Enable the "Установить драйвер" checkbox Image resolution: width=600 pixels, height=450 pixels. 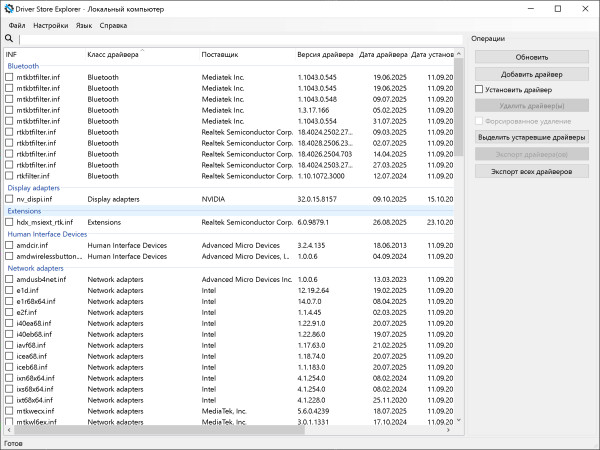(480, 89)
